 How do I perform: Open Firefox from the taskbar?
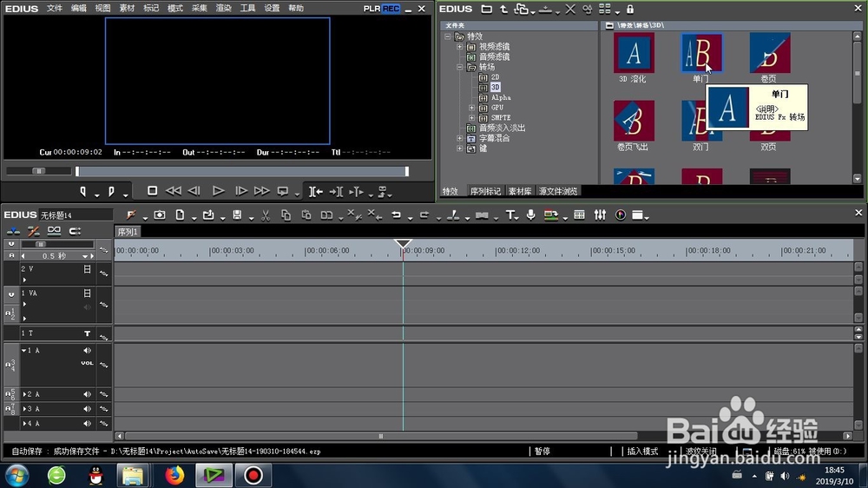click(174, 475)
